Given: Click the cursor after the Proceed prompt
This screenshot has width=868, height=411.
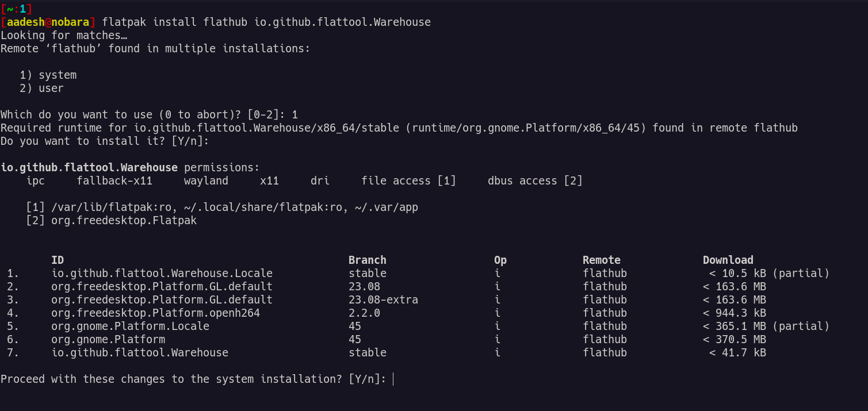Looking at the screenshot, I should point(393,379).
